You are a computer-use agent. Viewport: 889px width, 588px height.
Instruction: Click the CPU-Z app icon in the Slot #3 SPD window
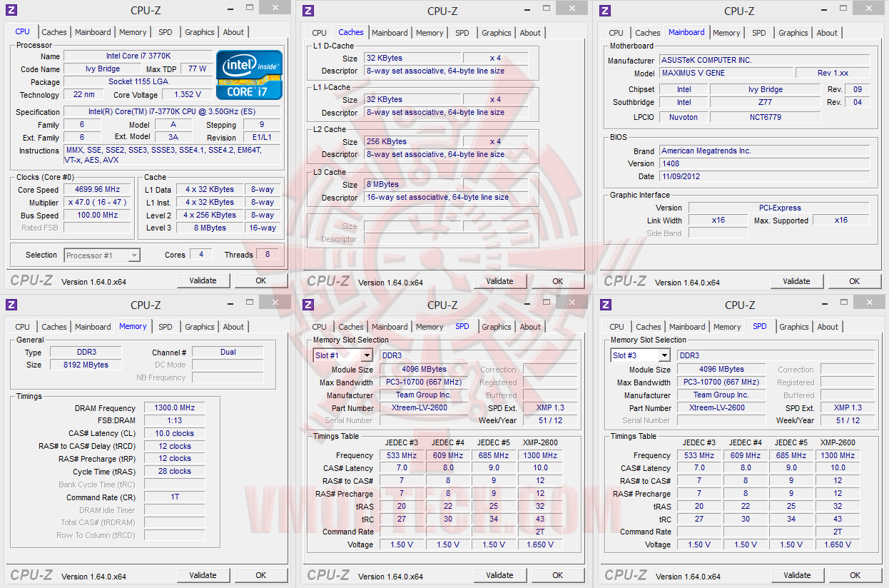[x=605, y=305]
